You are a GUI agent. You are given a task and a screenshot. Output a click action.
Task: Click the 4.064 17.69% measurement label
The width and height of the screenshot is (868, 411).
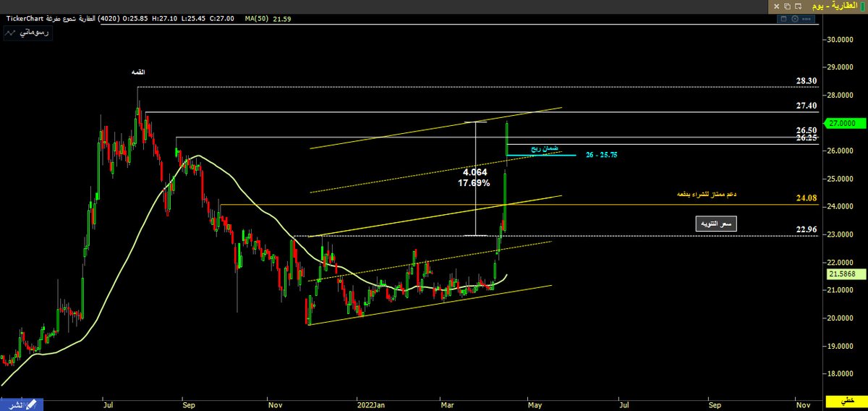pyautogui.click(x=476, y=178)
